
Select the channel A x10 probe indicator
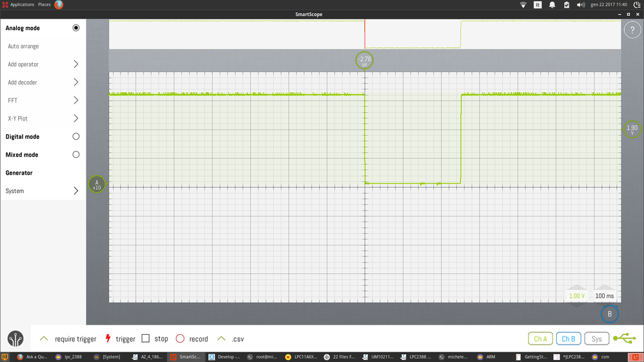coord(97,184)
